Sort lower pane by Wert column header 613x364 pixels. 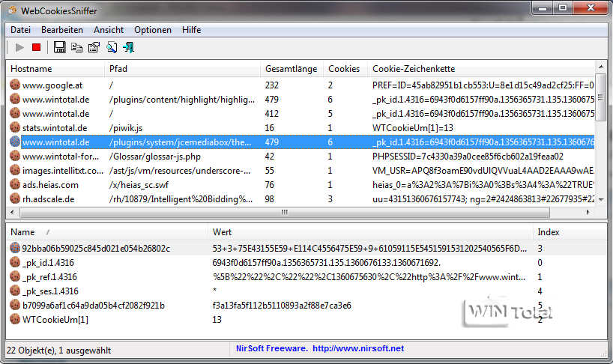tap(370, 232)
